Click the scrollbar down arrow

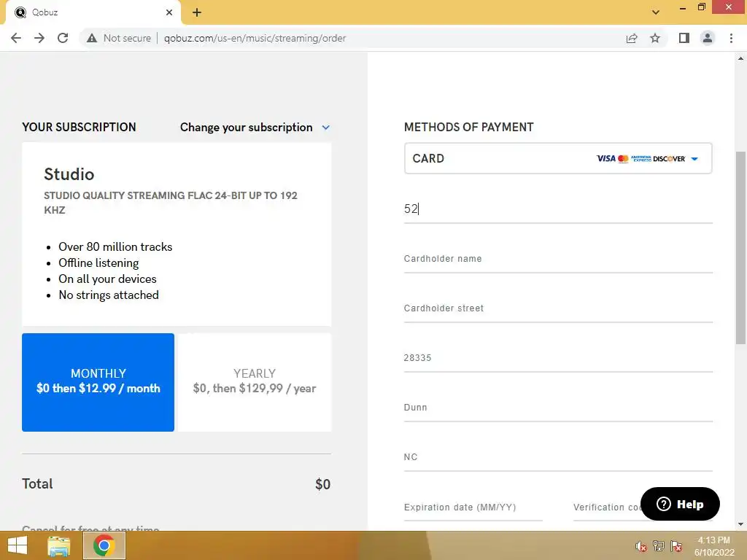tap(740, 524)
